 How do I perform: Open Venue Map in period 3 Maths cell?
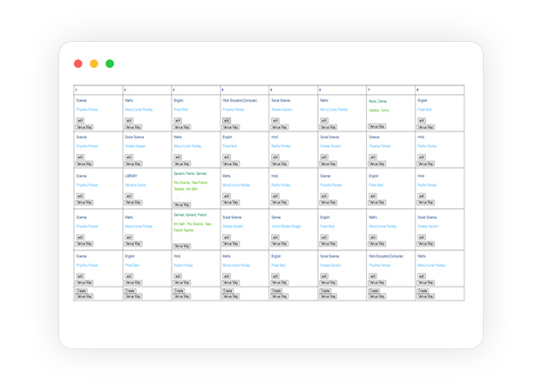pos(182,164)
